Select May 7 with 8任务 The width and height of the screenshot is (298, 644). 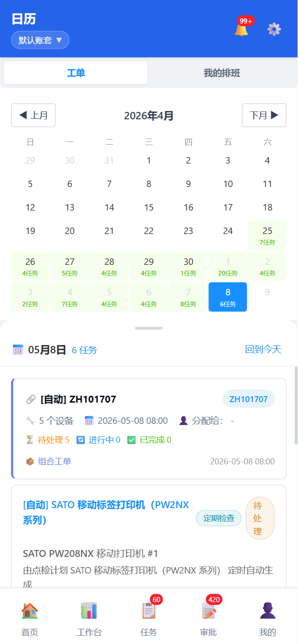tap(188, 297)
